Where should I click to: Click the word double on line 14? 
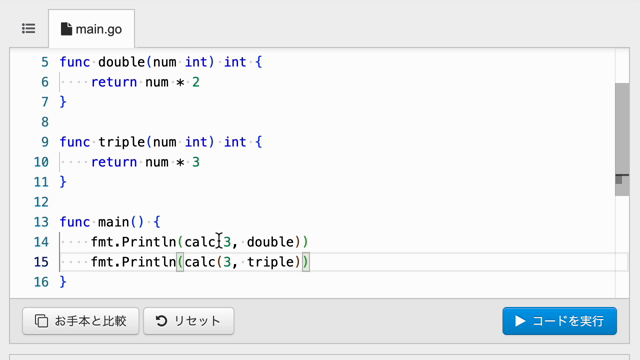(x=271, y=242)
